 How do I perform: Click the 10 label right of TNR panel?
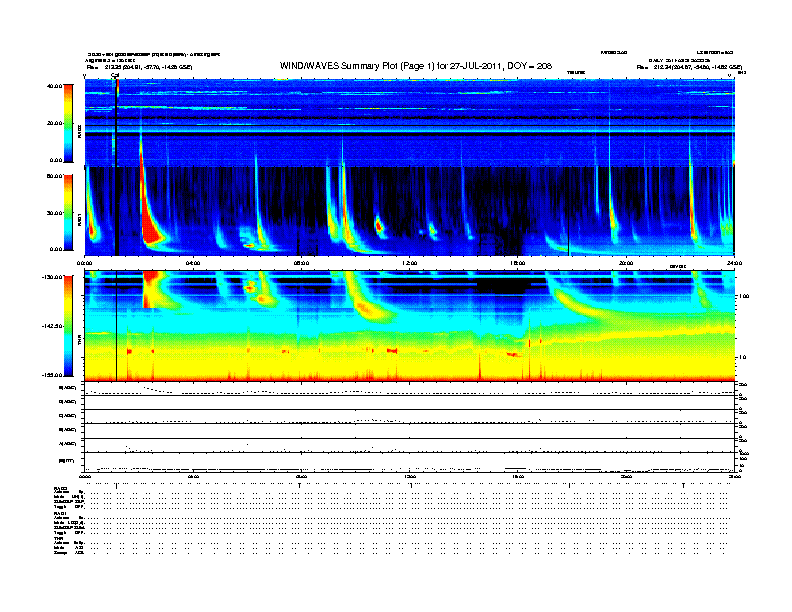click(x=742, y=358)
